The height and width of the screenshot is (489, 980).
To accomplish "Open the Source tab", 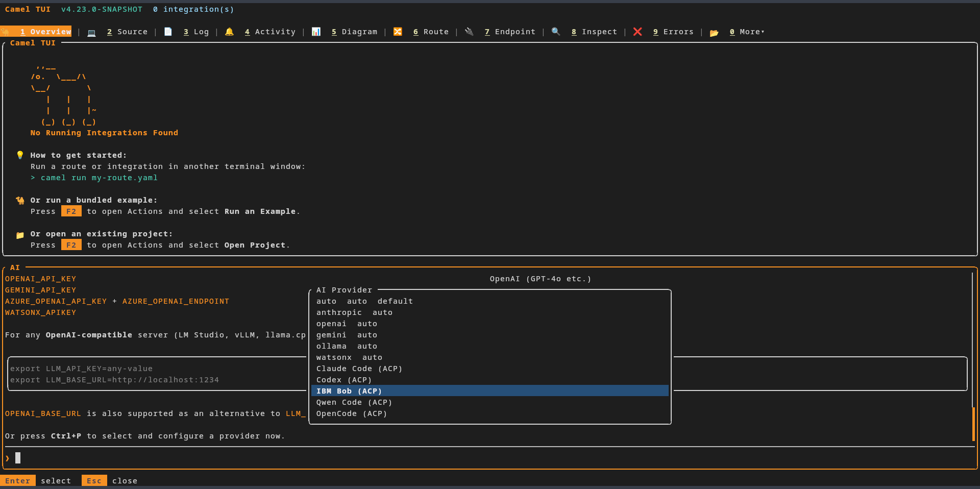I will coord(127,32).
